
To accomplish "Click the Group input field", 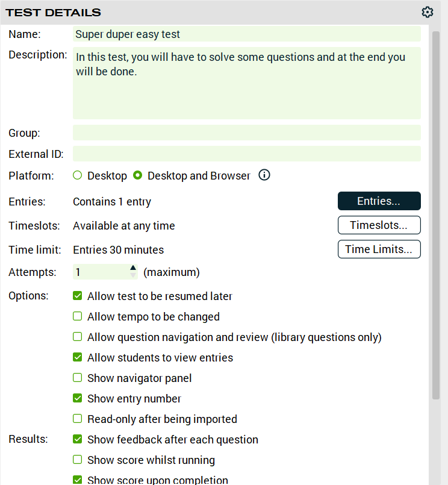I will 246,133.
